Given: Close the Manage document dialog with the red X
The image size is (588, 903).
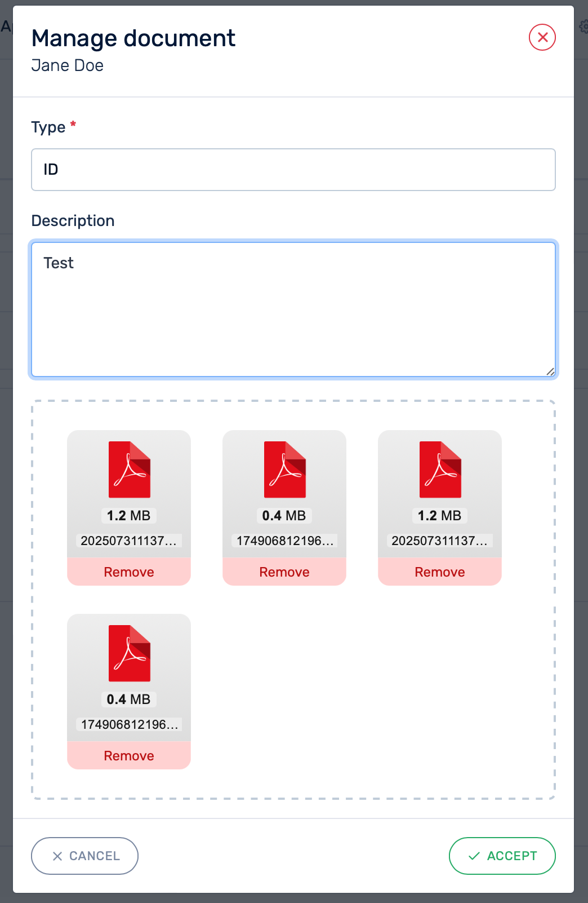Looking at the screenshot, I should [542, 37].
